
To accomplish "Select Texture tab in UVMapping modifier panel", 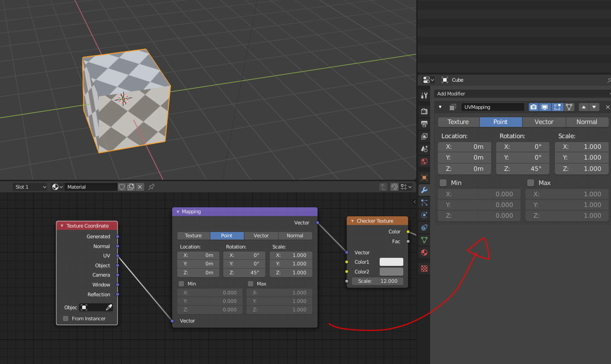I will (x=458, y=122).
